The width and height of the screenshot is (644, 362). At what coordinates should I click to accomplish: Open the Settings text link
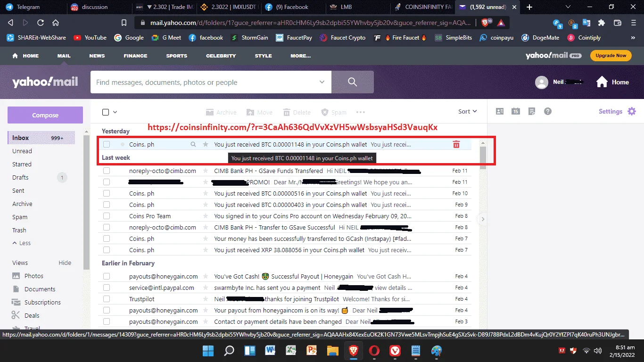click(611, 111)
